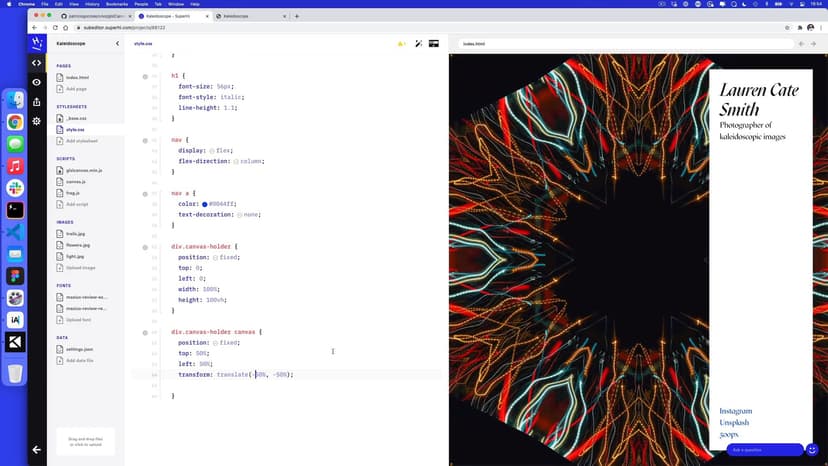Collapse the div.canvas-holder canvas rule marker
Image resolution: width=828 pixels, height=466 pixels.
[x=145, y=332]
